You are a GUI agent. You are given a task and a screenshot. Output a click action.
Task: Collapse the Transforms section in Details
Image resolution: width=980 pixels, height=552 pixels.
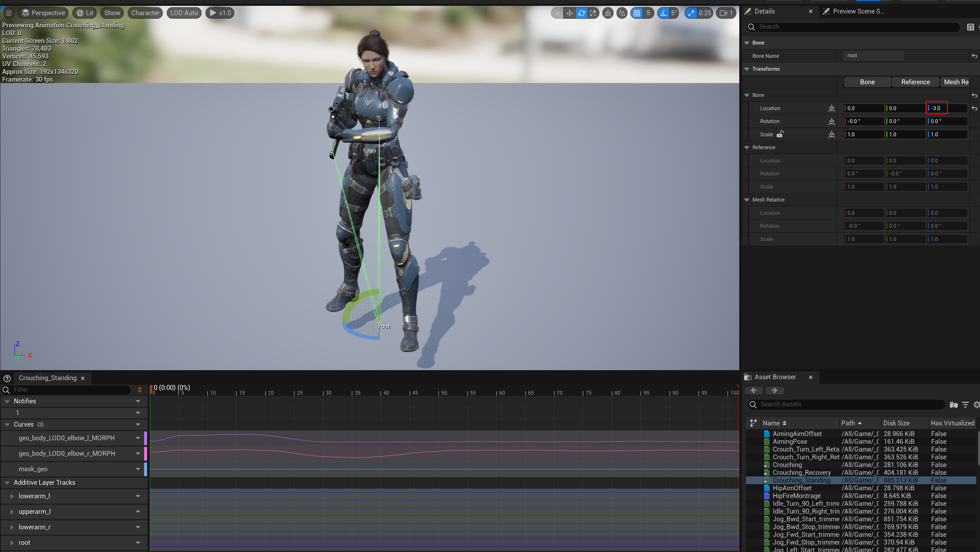click(x=747, y=69)
